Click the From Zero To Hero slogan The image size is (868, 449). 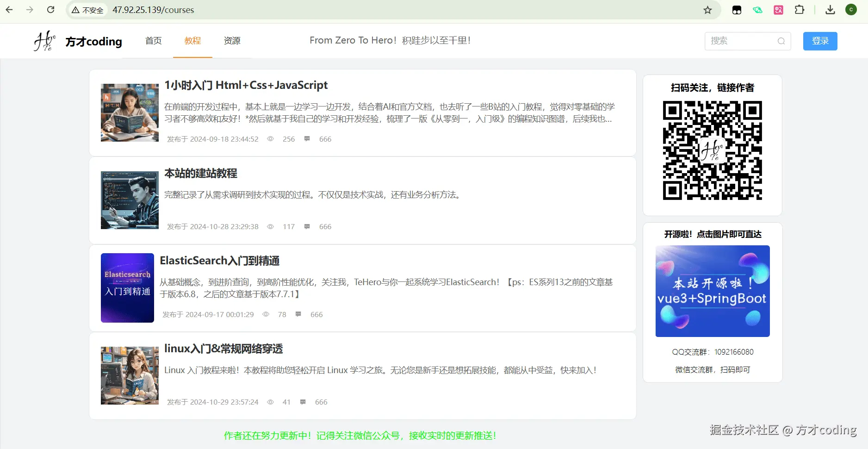390,40
